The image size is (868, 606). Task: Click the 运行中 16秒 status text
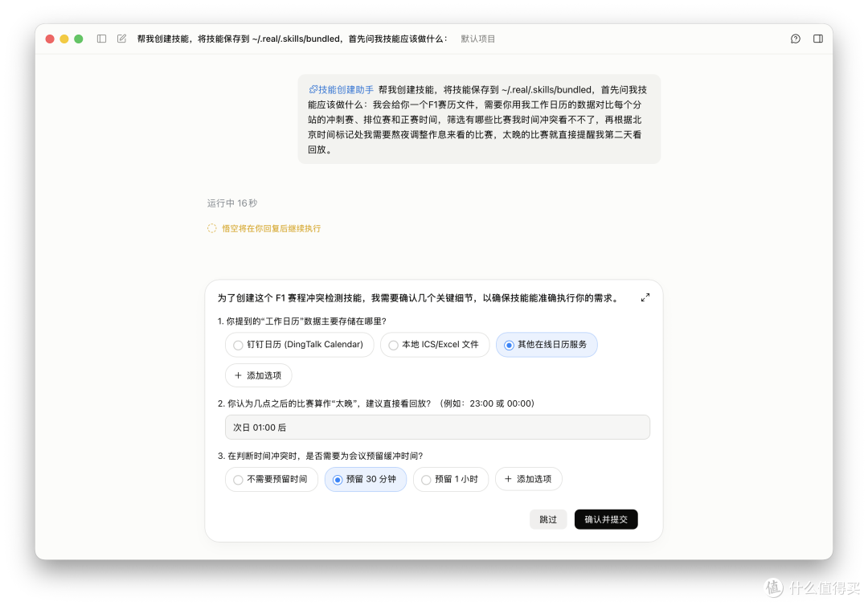tap(232, 203)
